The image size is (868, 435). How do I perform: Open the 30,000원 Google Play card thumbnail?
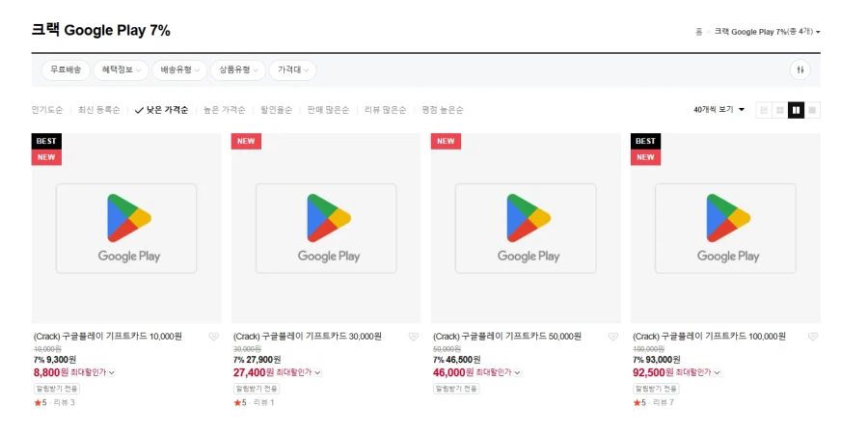326,228
